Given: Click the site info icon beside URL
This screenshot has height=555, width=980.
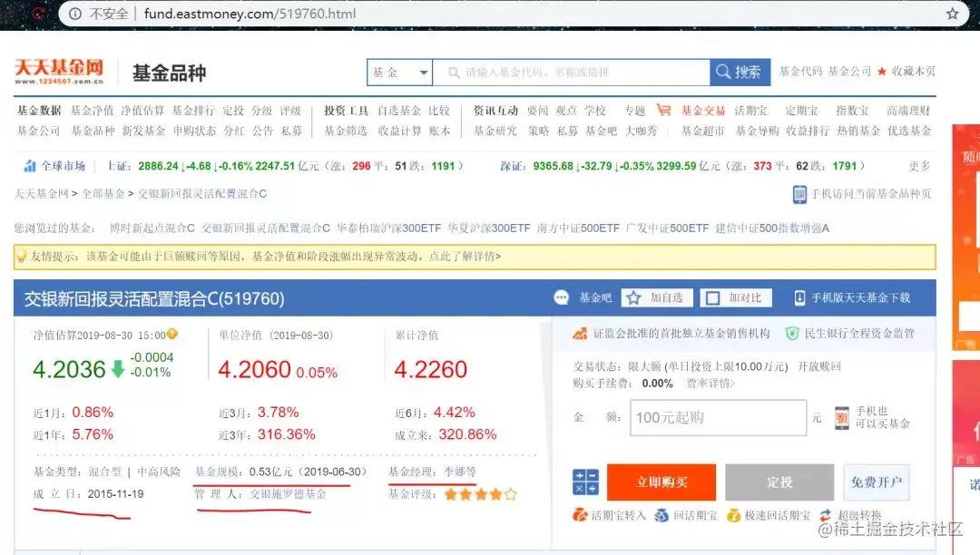Looking at the screenshot, I should pos(75,14).
